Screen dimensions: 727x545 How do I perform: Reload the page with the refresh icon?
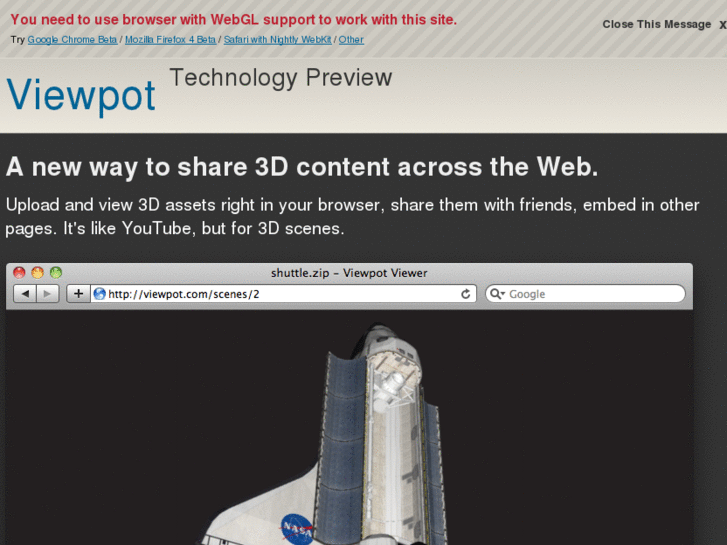click(x=466, y=294)
